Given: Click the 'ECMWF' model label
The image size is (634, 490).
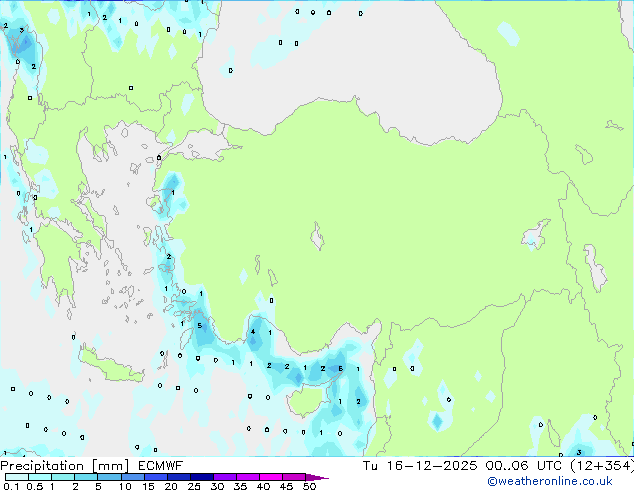Looking at the screenshot, I should [x=161, y=466].
